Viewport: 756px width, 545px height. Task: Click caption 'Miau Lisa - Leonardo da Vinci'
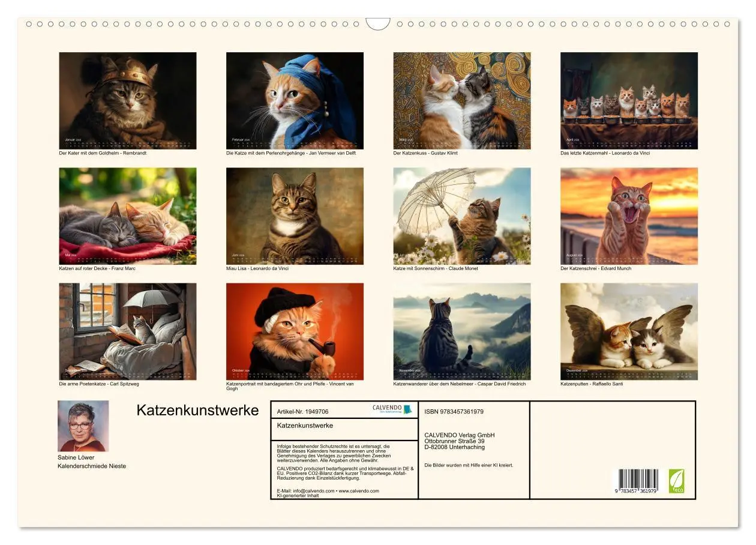coord(257,268)
